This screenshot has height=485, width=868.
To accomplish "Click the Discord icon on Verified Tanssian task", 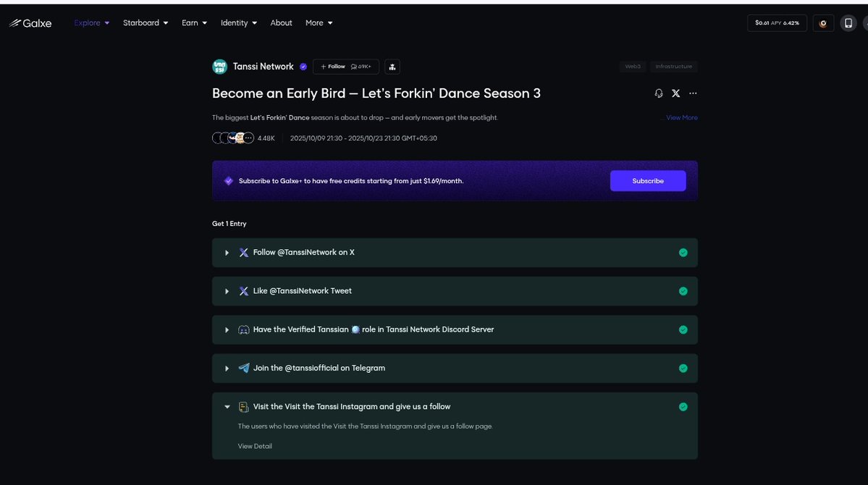I will point(243,330).
